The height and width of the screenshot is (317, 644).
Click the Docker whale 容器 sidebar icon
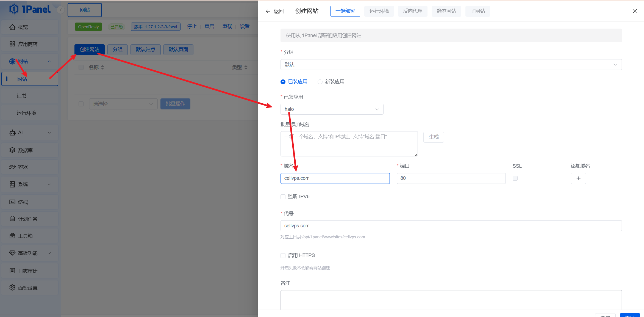12,167
